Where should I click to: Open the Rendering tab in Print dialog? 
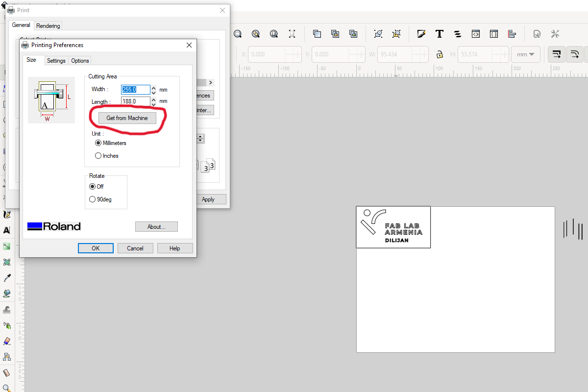(48, 26)
